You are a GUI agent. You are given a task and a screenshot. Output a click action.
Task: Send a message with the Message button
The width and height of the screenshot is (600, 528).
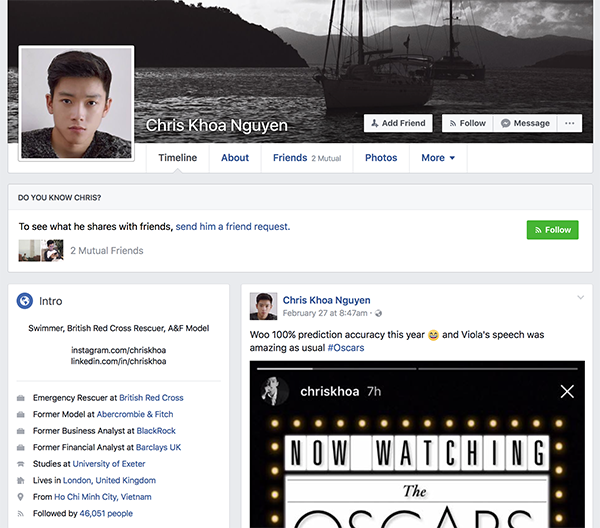525,123
